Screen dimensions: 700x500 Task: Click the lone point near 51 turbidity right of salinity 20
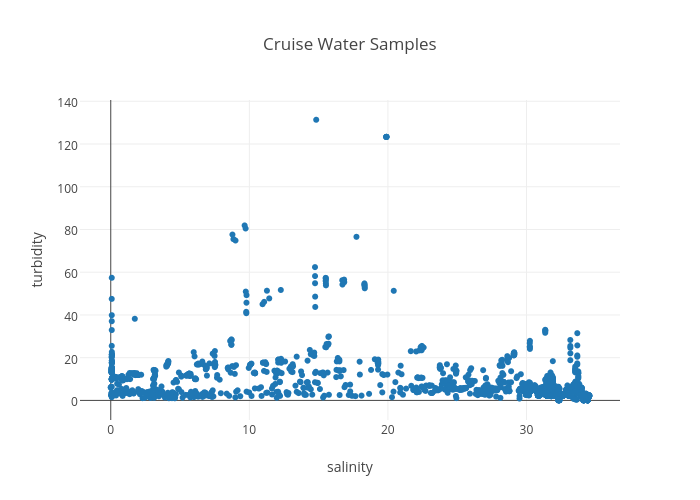(x=394, y=291)
